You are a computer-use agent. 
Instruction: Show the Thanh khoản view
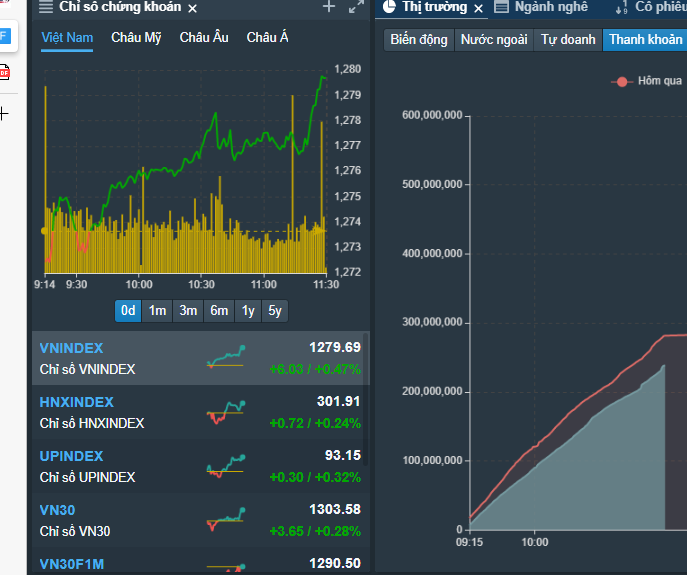[645, 40]
